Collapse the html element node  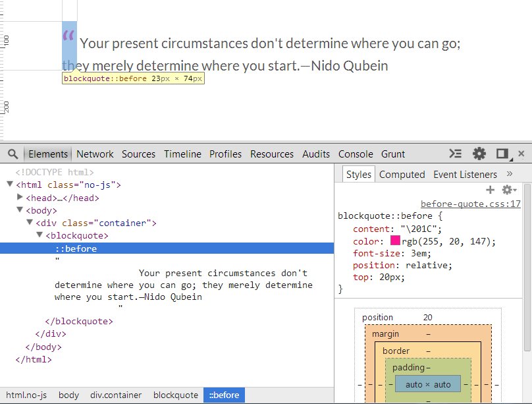(x=10, y=185)
